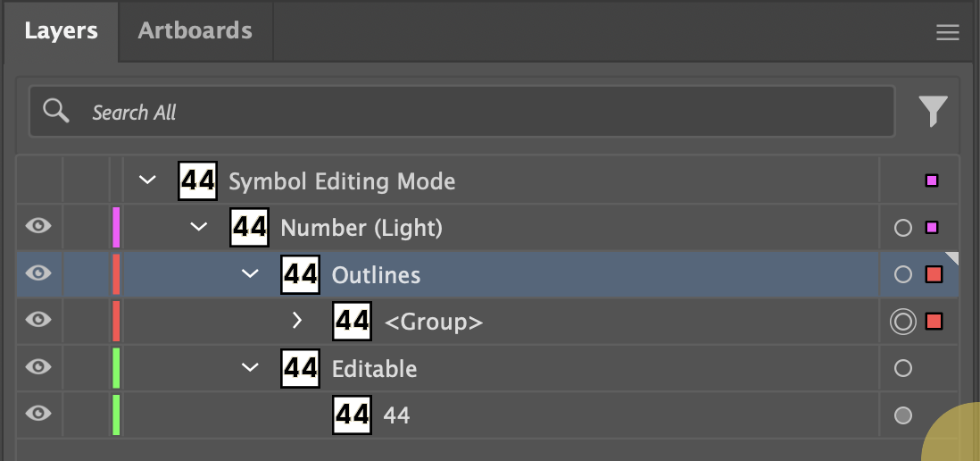Screen dimensions: 980x461
Task: Select the Number (Light) layer name
Action: pos(361,228)
